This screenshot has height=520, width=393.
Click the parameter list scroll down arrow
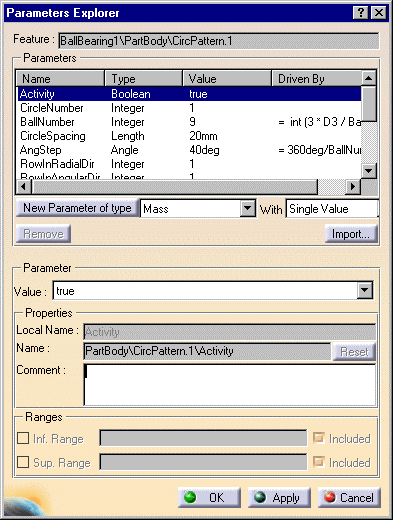pyautogui.click(x=368, y=171)
